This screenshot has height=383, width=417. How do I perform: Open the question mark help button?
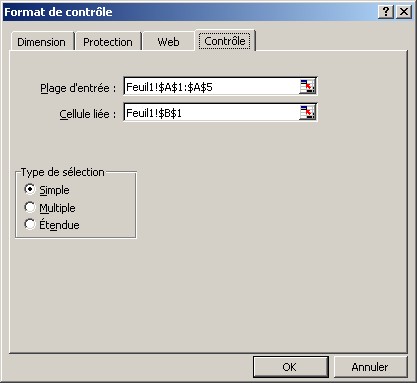pos(386,12)
